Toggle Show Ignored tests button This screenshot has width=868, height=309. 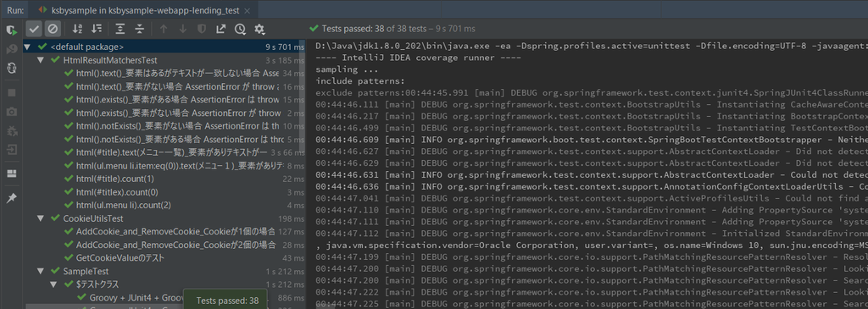coord(53,29)
